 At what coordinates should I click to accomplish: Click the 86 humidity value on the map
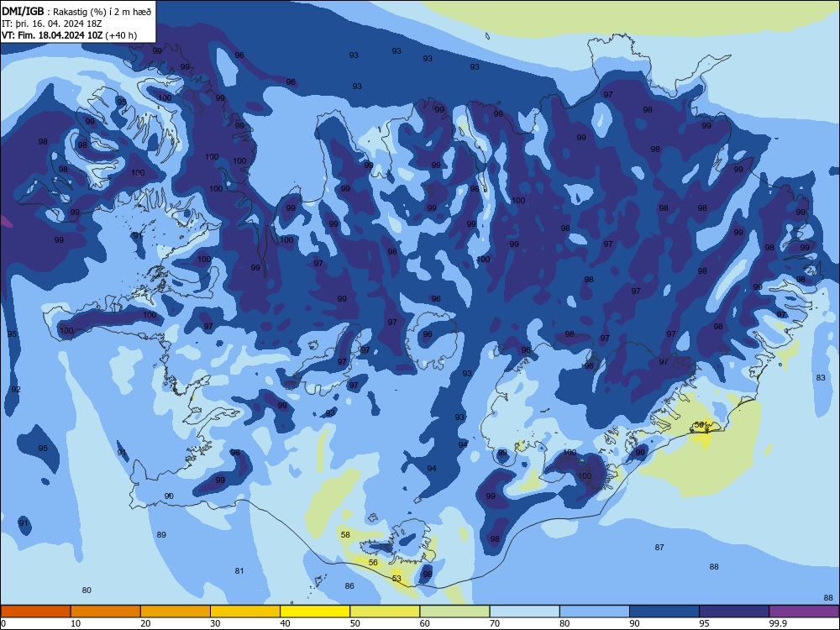(x=349, y=586)
